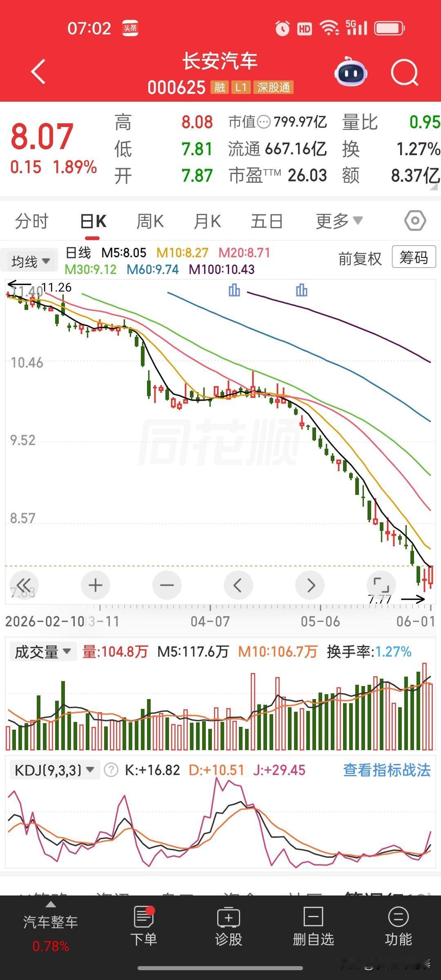Tap 删自选 remove from watchlist
This screenshot has height=980, width=441.
[313, 926]
